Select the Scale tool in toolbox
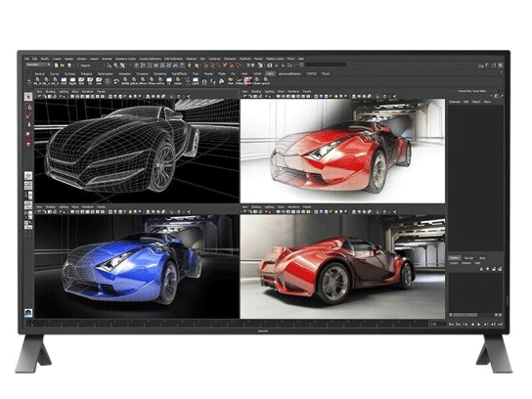The width and height of the screenshot is (532, 399). (x=28, y=135)
